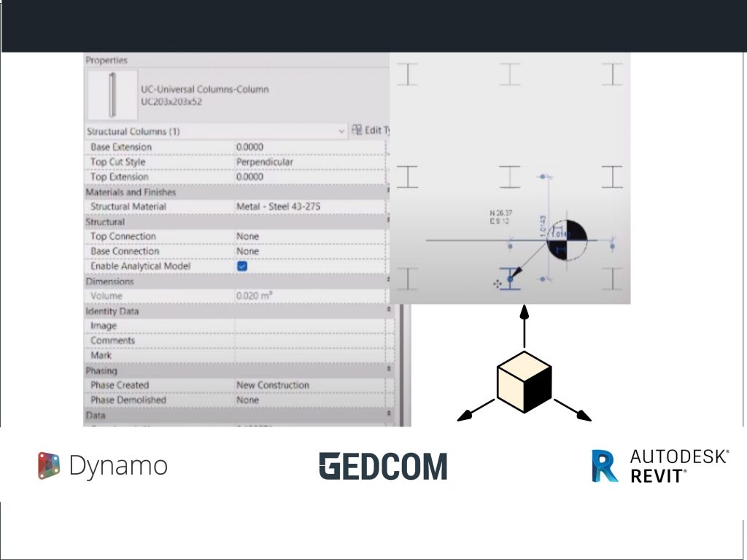Open the Structural Columns (1) filter dropdown
Image resolution: width=747 pixels, height=560 pixels.
(341, 131)
